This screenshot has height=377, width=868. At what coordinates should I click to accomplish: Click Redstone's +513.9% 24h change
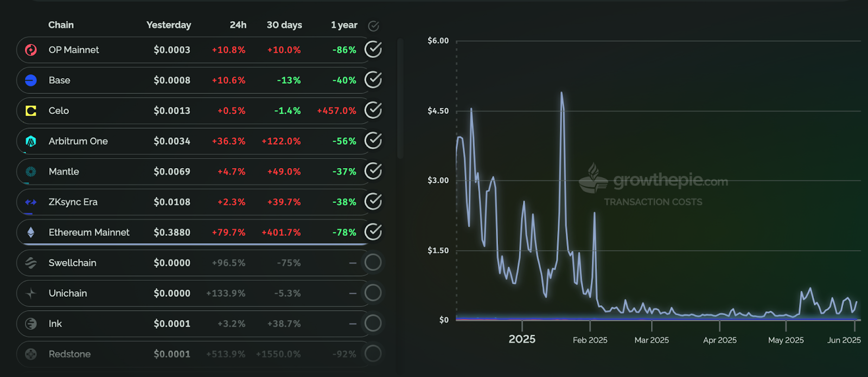pos(226,354)
